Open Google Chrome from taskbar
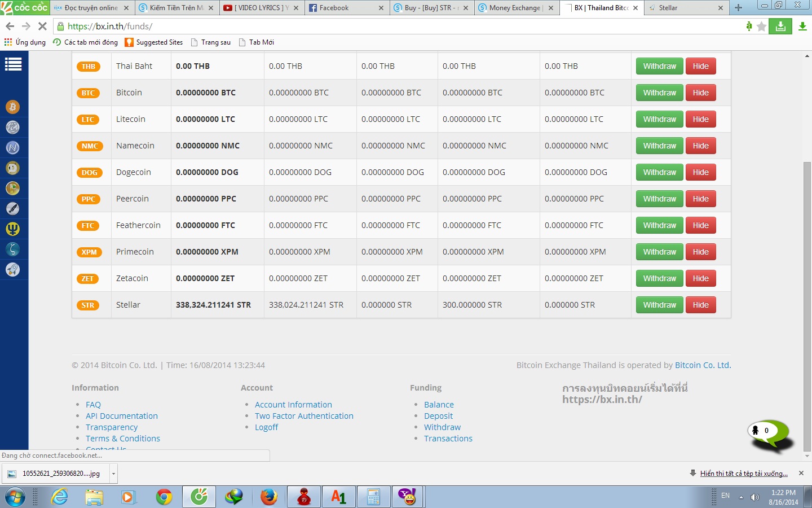 pyautogui.click(x=164, y=497)
